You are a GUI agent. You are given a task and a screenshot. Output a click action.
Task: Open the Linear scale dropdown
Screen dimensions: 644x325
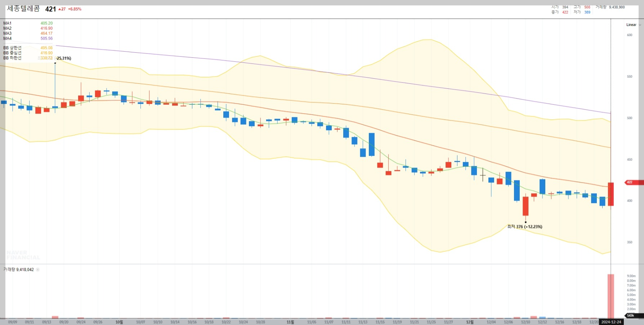click(633, 25)
